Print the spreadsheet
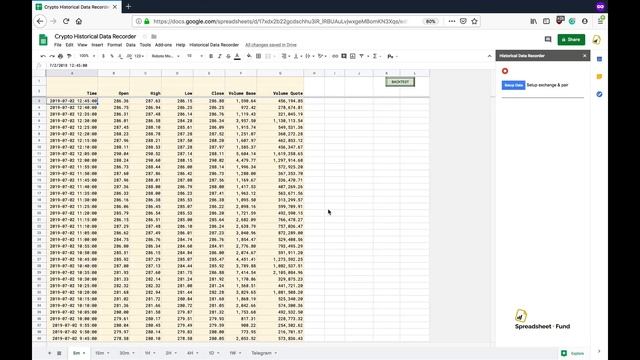Image resolution: width=640 pixels, height=360 pixels. click(60, 56)
